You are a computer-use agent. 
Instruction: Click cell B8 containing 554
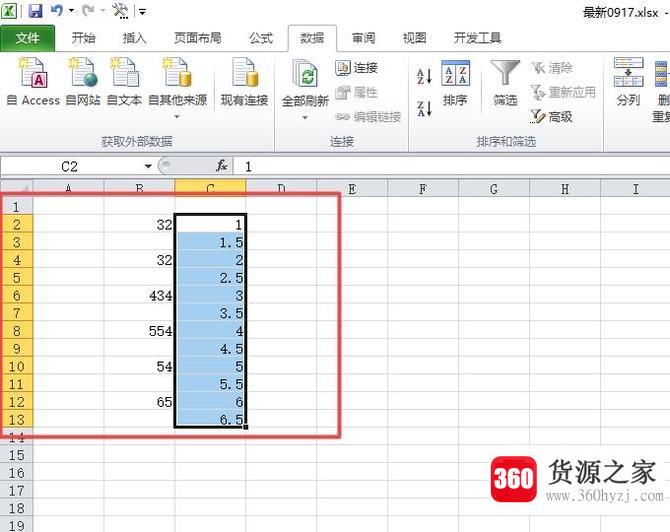(x=139, y=330)
